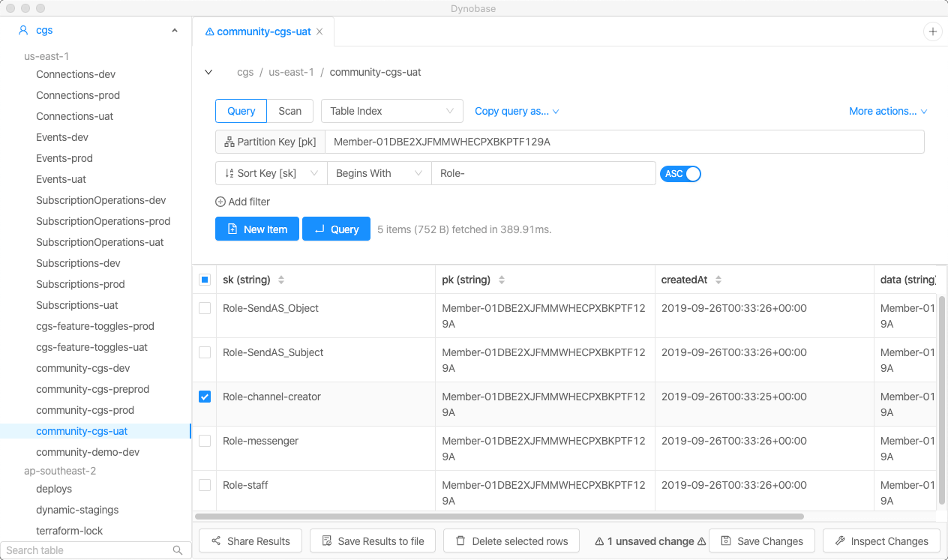Close the community-cgs-uat tab

(319, 31)
